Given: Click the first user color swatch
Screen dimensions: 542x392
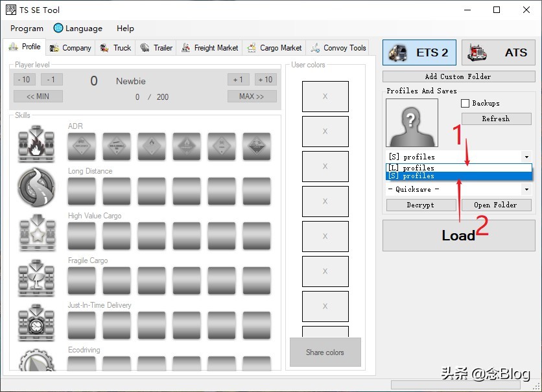Looking at the screenshot, I should point(325,97).
